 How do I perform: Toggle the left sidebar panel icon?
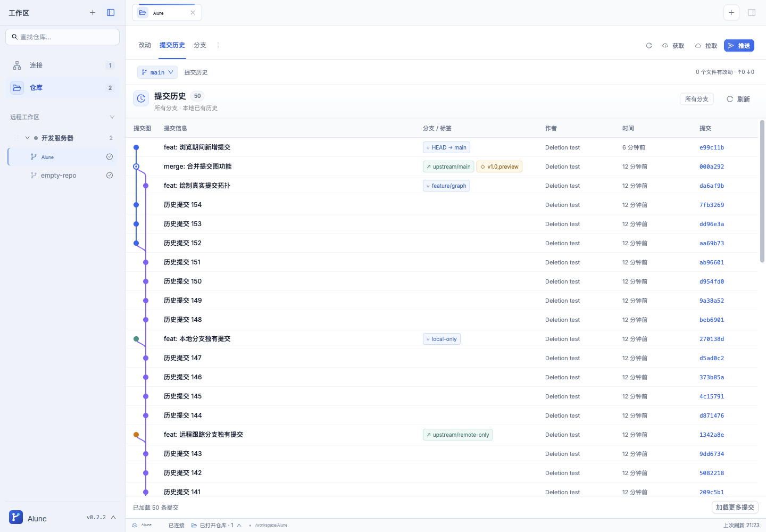click(111, 13)
